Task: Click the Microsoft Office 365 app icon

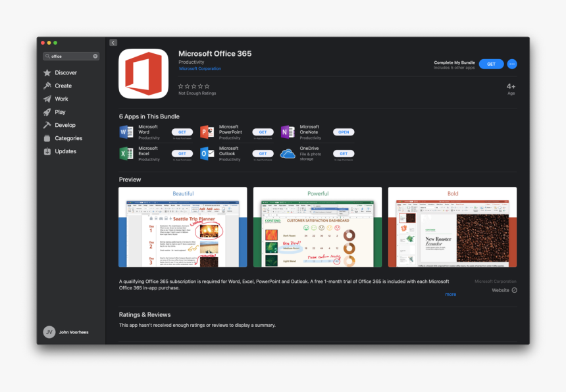Action: (x=143, y=74)
